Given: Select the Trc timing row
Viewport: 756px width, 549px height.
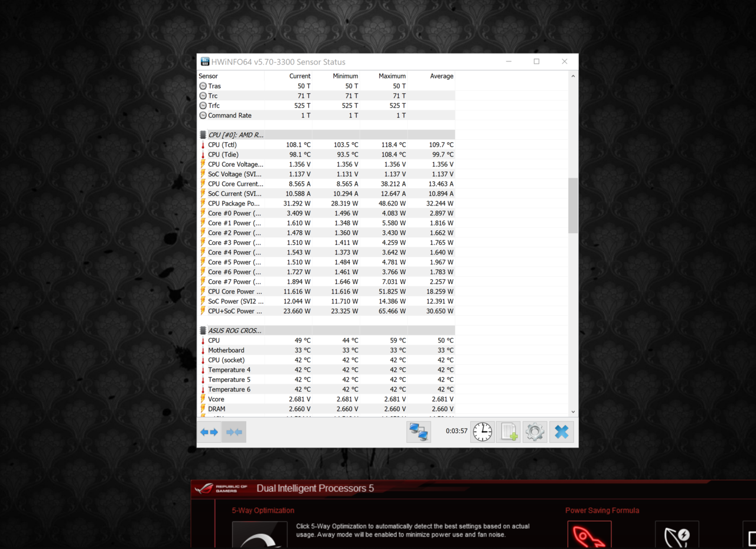Looking at the screenshot, I should tap(326, 96).
